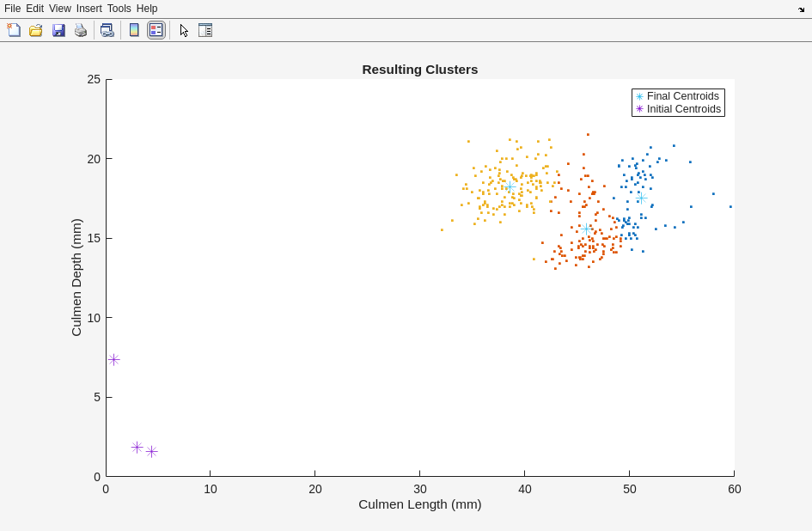This screenshot has width=812, height=531.
Task: Print the figure with the printer icon
Action: pos(81,30)
